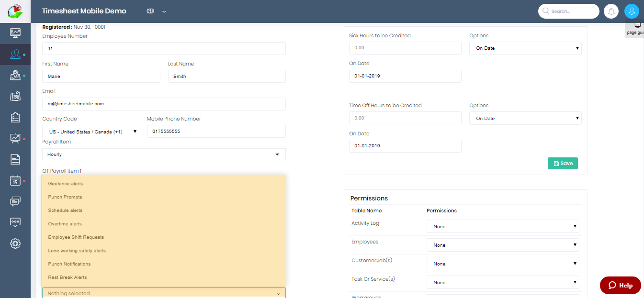The image size is (644, 298).
Task: Open the clipboard news-style sidebar icon
Action: click(x=15, y=96)
